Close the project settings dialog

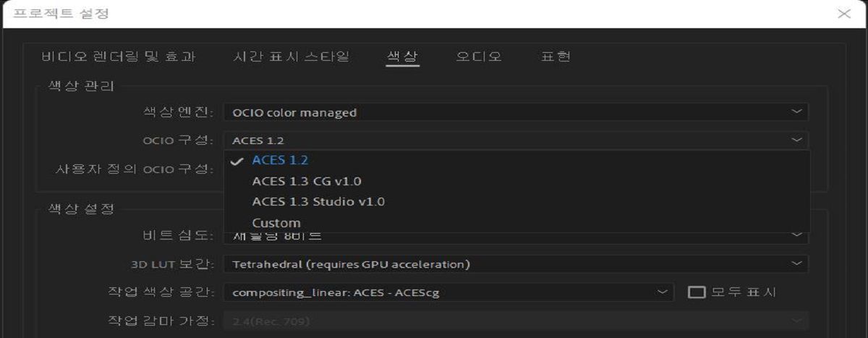(843, 14)
